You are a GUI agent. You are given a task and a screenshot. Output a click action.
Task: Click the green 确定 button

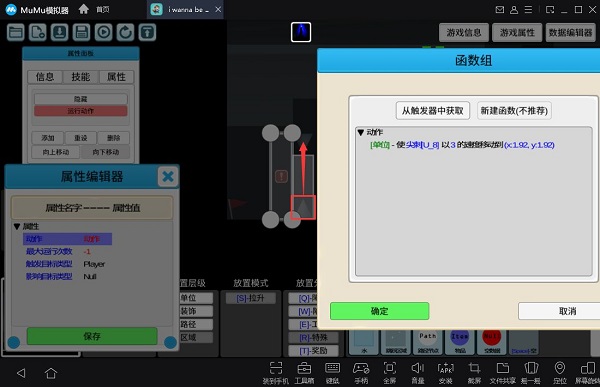click(379, 311)
